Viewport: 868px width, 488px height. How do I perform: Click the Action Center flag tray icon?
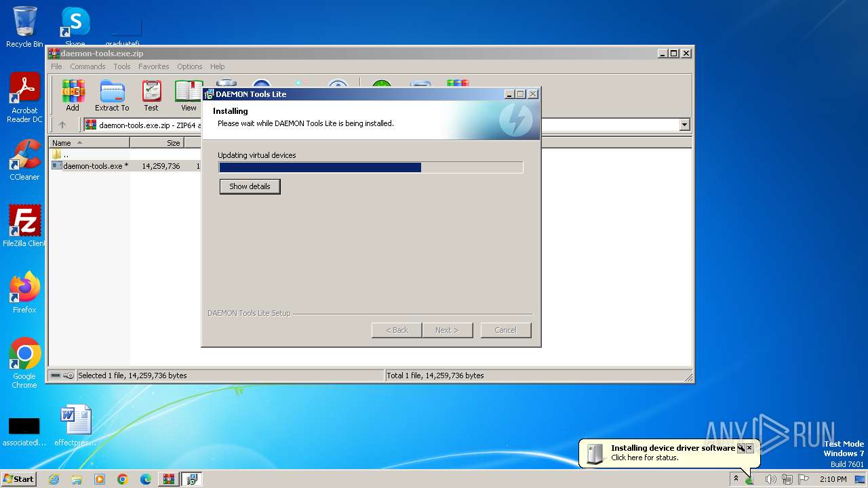point(804,479)
